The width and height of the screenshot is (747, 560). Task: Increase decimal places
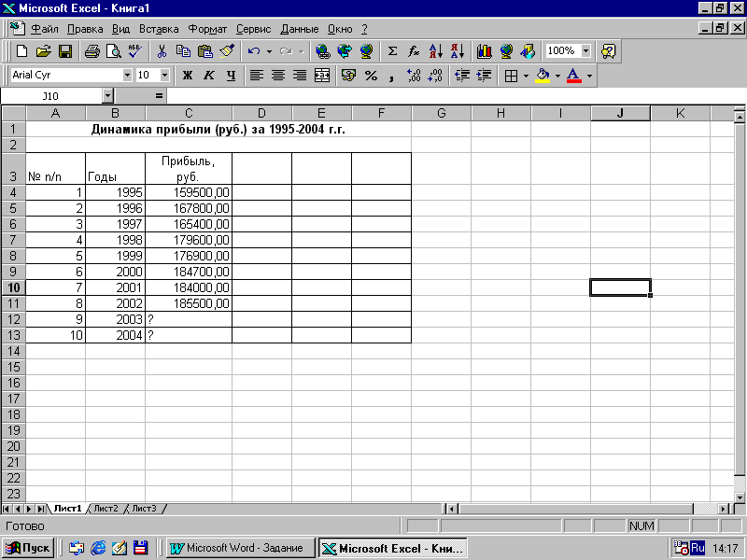tap(414, 76)
